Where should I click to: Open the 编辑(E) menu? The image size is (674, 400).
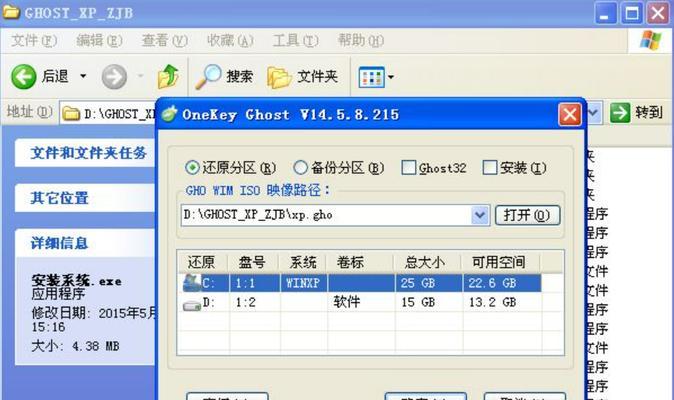click(99, 40)
